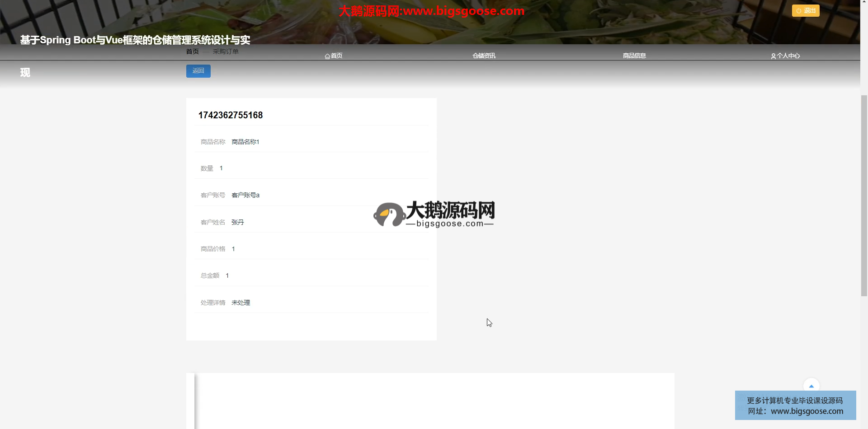Click the 首页 breadcrumb link
This screenshot has height=429, width=868.
[x=192, y=51]
